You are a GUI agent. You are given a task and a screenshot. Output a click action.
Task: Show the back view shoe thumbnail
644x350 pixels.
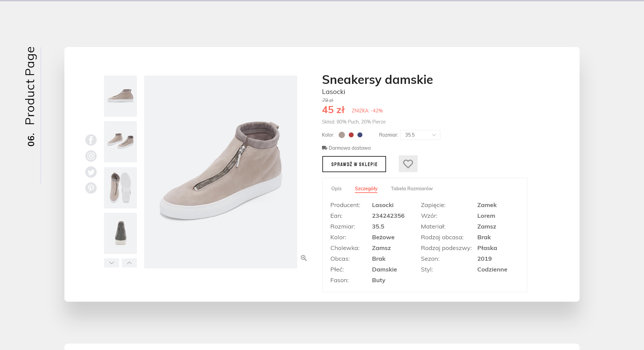click(120, 233)
